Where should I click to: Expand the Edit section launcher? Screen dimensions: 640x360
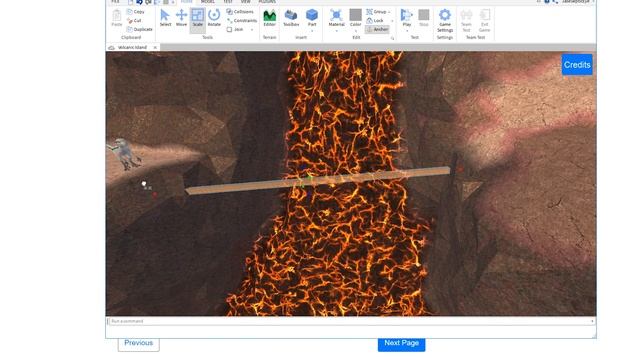tap(392, 38)
